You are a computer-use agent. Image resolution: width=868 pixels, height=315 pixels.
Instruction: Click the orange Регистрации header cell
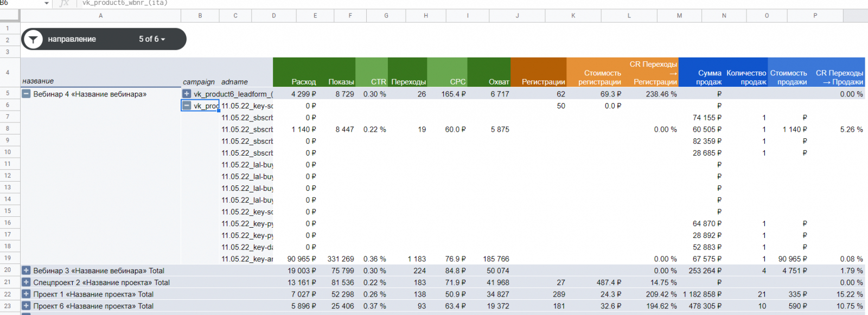[538, 73]
